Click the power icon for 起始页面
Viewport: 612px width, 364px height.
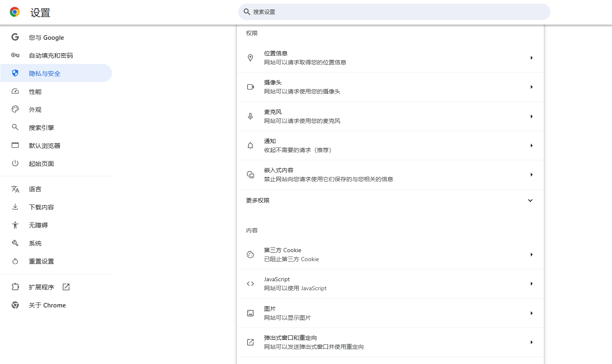(15, 164)
